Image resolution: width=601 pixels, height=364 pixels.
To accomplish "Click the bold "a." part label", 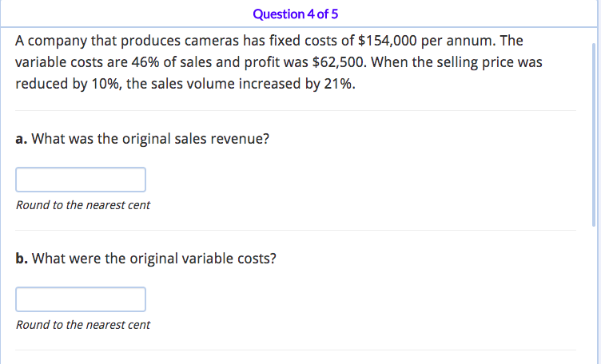I will tap(22, 139).
